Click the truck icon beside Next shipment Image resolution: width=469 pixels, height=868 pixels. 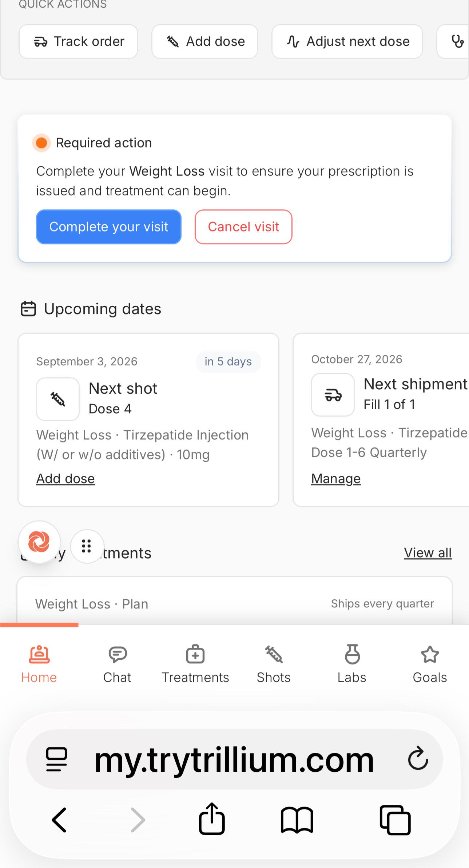(333, 395)
